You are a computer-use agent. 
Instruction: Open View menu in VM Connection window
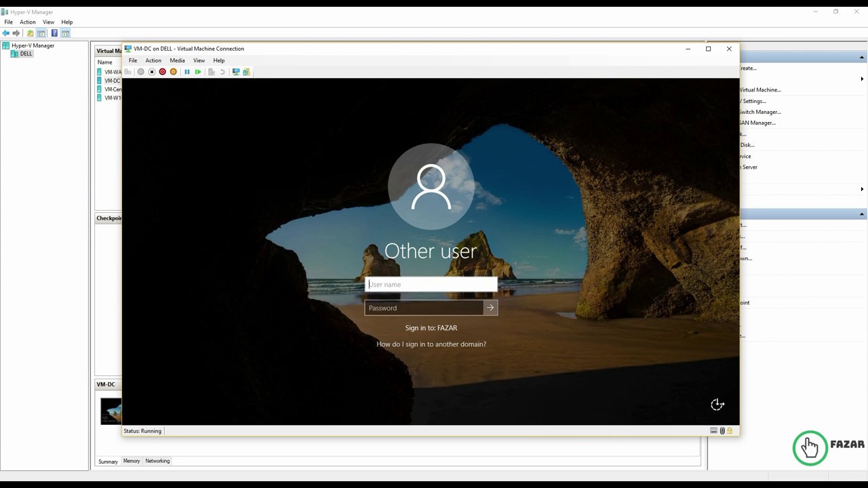199,60
